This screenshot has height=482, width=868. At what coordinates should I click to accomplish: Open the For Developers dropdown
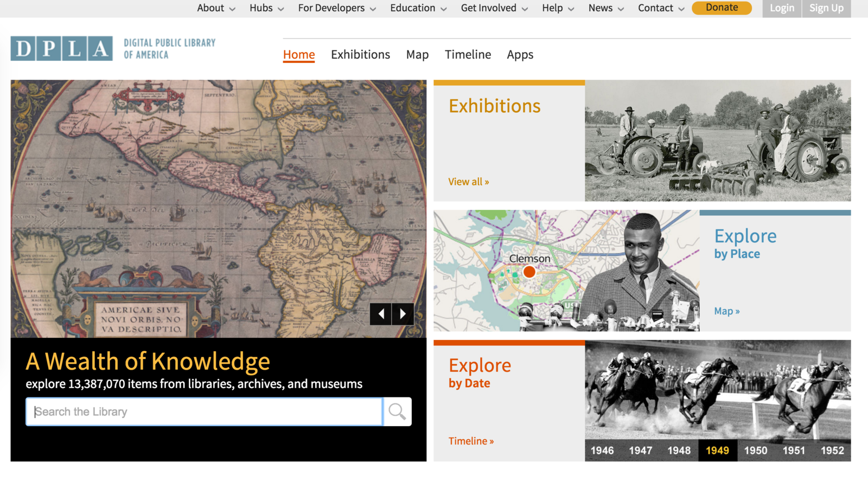coord(337,8)
